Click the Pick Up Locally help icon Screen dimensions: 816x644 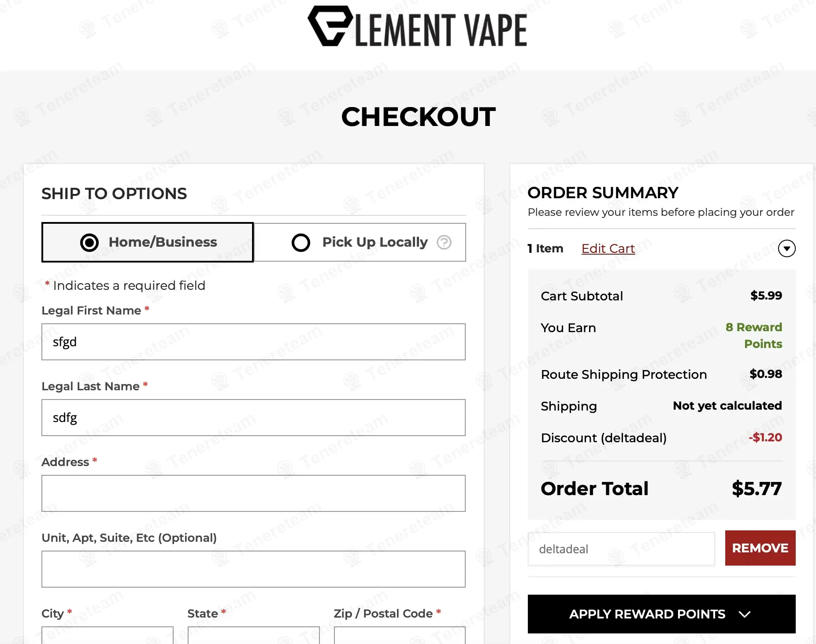pyautogui.click(x=444, y=242)
